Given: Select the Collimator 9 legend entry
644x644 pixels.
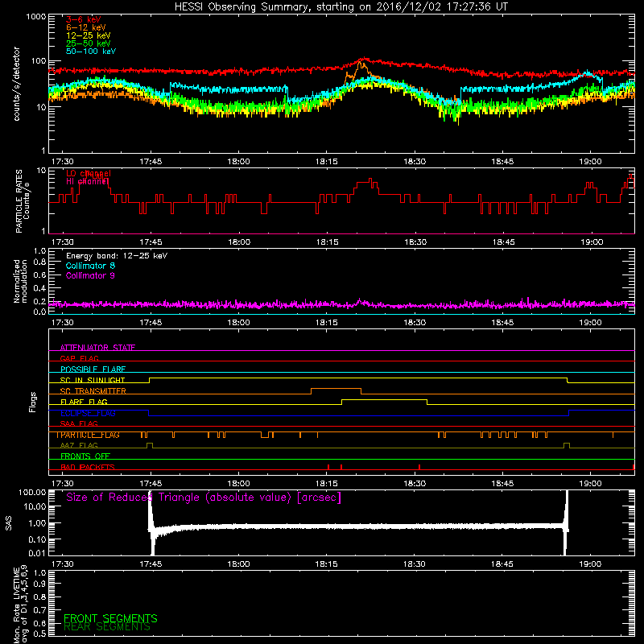Looking at the screenshot, I should tap(90, 275).
